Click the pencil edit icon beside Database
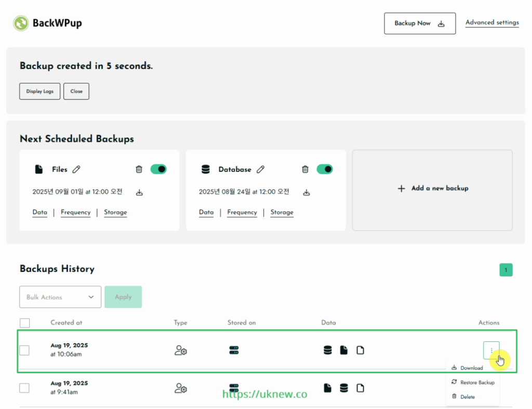532x409 pixels. tap(261, 169)
